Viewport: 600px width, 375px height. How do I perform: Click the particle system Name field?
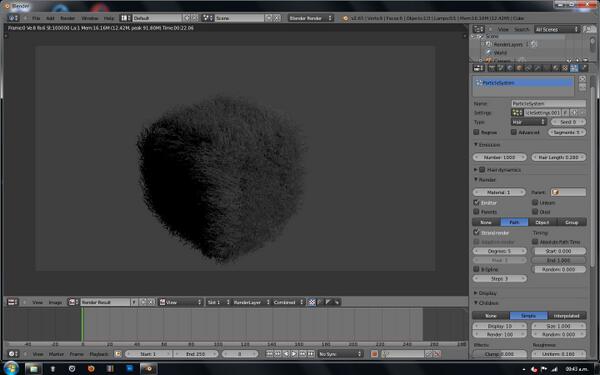tap(548, 103)
